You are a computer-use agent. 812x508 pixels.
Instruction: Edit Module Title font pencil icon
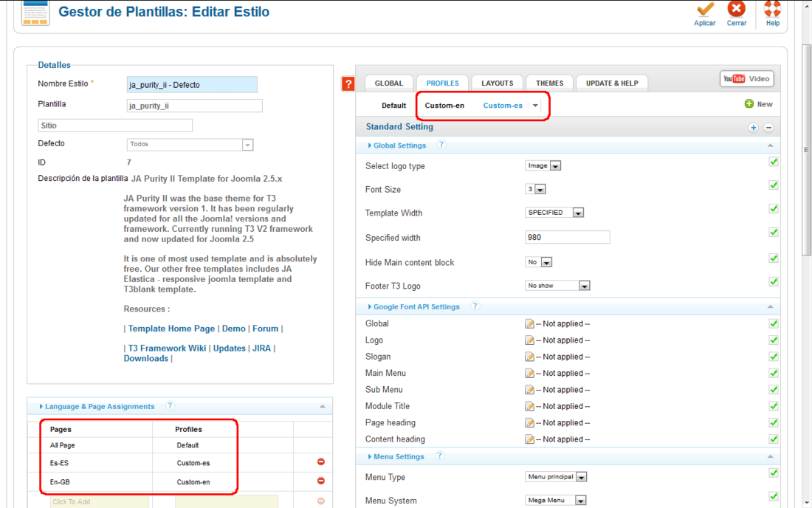click(x=529, y=407)
